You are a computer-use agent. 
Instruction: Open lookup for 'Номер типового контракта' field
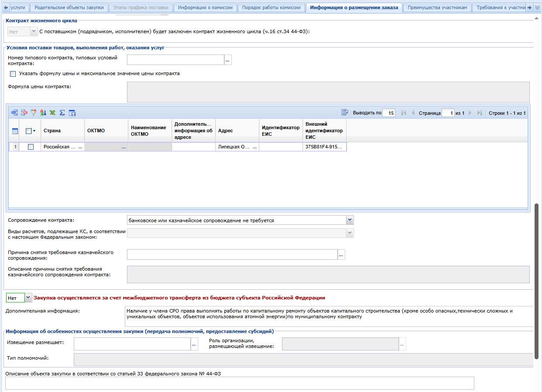coord(228,60)
